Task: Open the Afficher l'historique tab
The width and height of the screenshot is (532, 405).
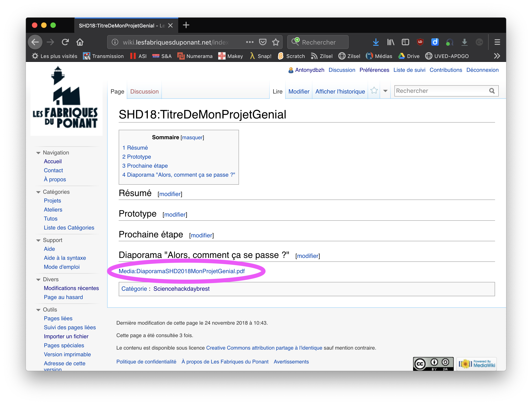Action: [x=340, y=92]
